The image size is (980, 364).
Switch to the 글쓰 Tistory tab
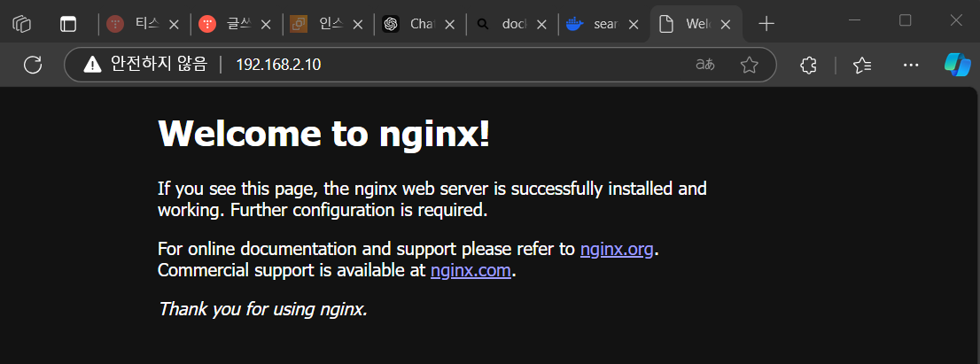225,24
